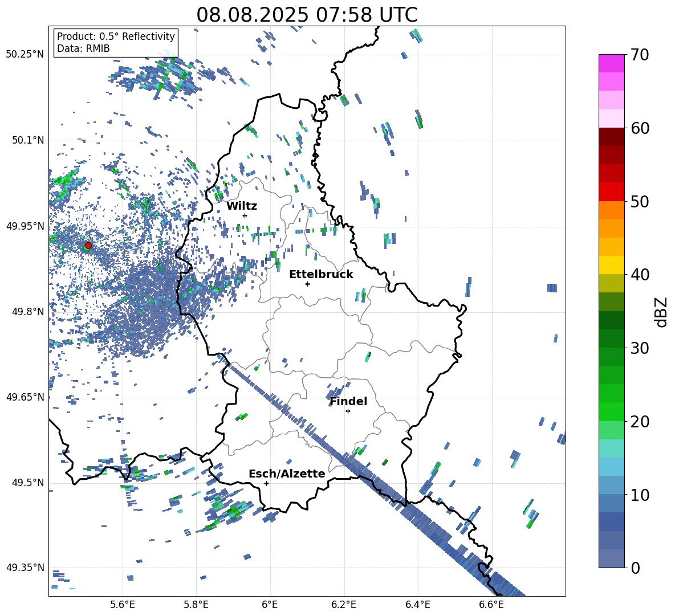The height and width of the screenshot is (616, 675).
Task: Click the 5.8°E longitude label
Action: (x=196, y=605)
